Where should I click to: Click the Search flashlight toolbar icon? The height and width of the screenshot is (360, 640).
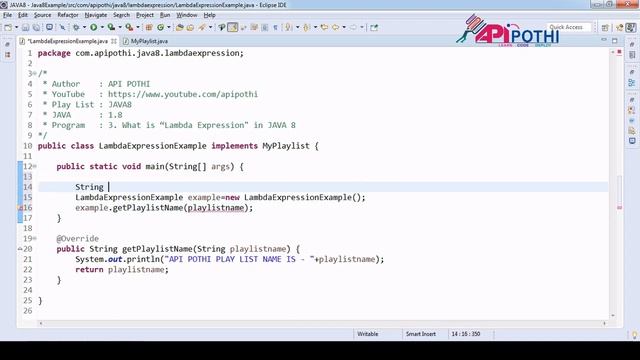[x=202, y=27]
